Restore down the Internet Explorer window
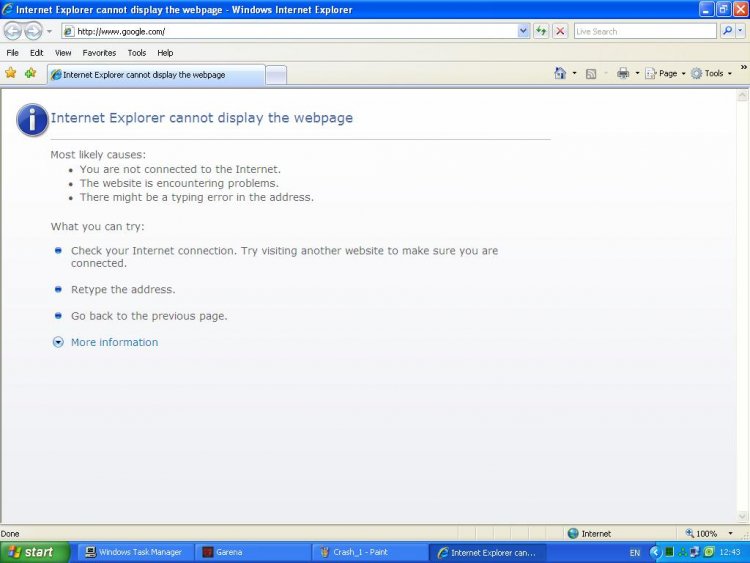The height and width of the screenshot is (563, 750). tap(723, 9)
